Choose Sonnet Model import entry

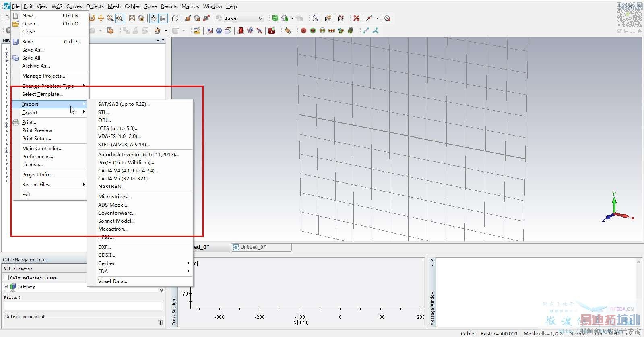pos(116,221)
